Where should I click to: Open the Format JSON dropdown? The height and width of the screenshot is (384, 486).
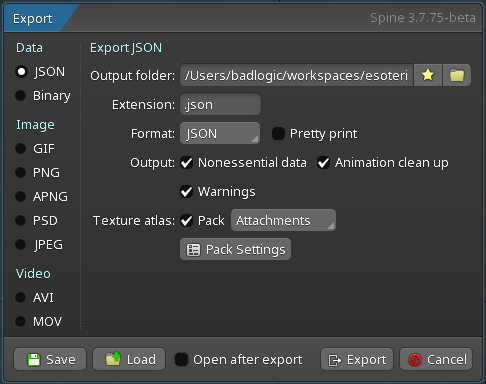coord(220,133)
